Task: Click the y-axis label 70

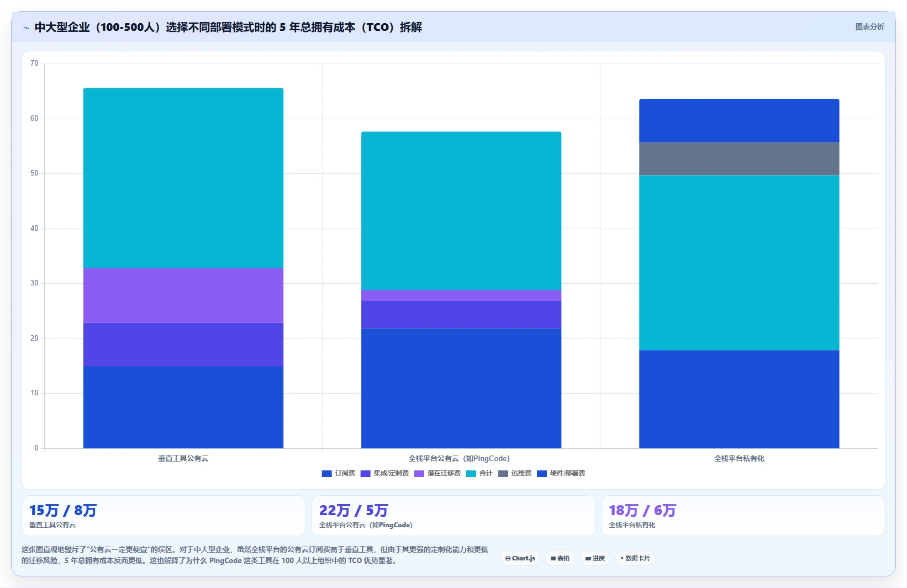Action: point(34,63)
